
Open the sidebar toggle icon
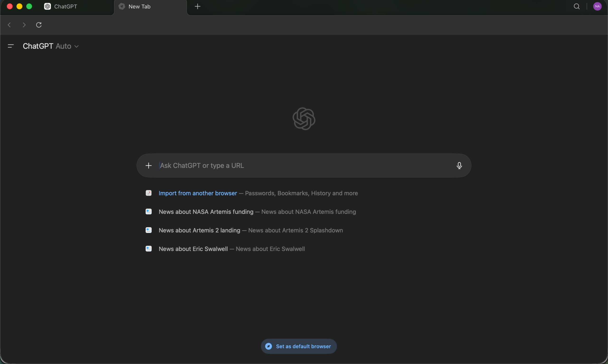pos(10,46)
